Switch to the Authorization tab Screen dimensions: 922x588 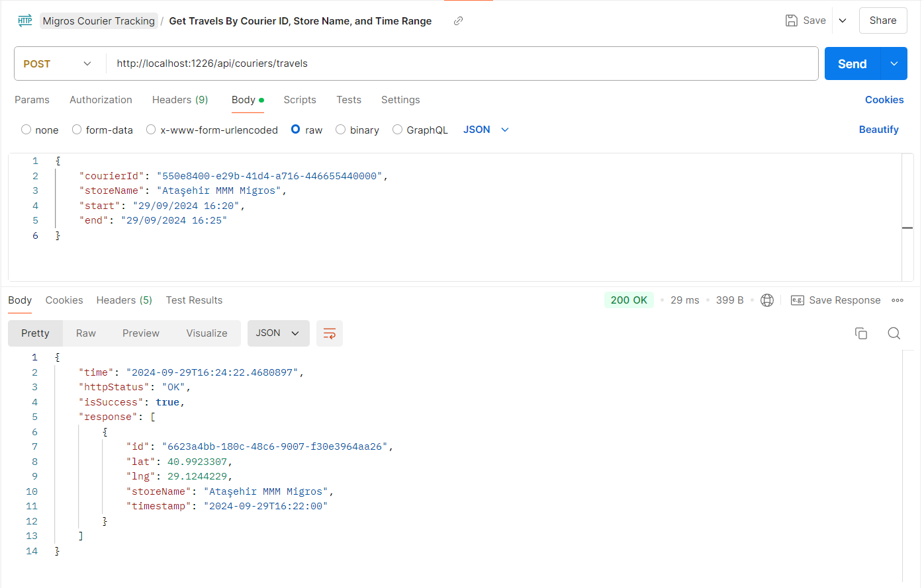pyautogui.click(x=101, y=100)
